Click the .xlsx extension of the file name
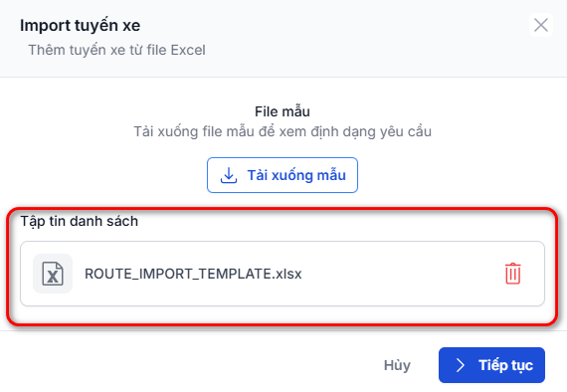The image size is (567, 392). click(286, 274)
